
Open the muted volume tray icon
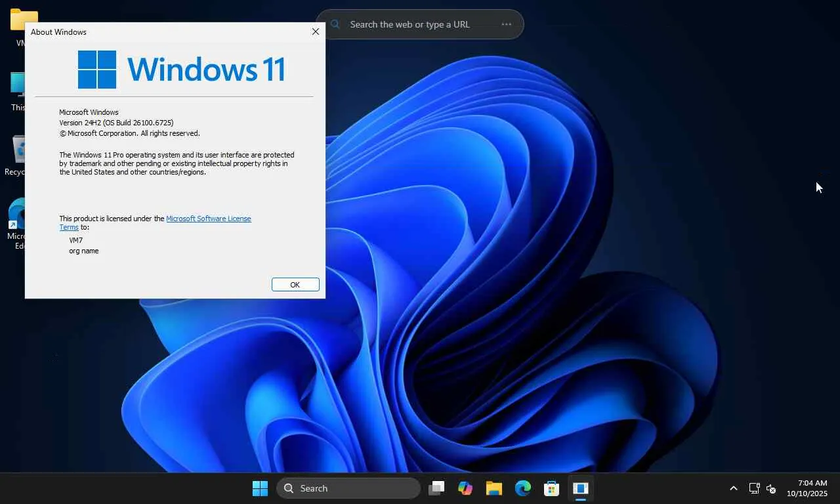(x=772, y=488)
